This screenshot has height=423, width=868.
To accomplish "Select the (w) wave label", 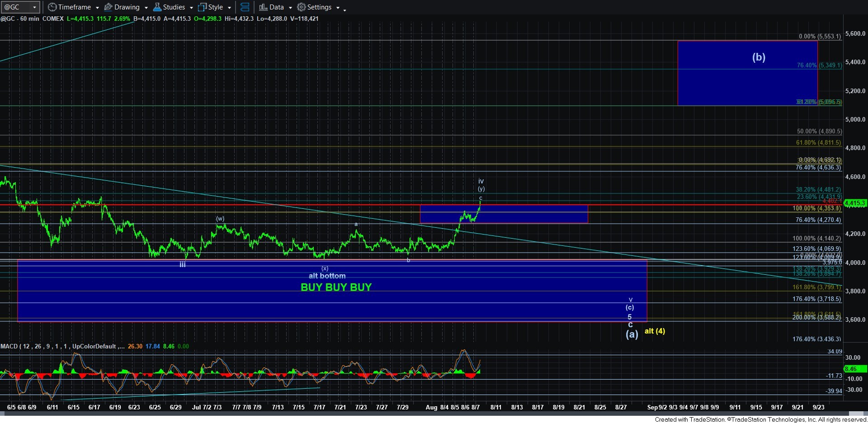I will (x=220, y=219).
